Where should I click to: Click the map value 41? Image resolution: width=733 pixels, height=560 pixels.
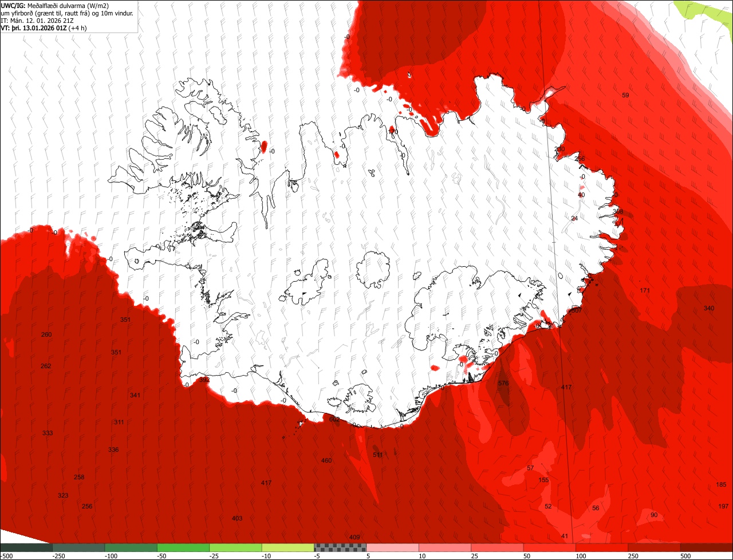click(x=565, y=536)
